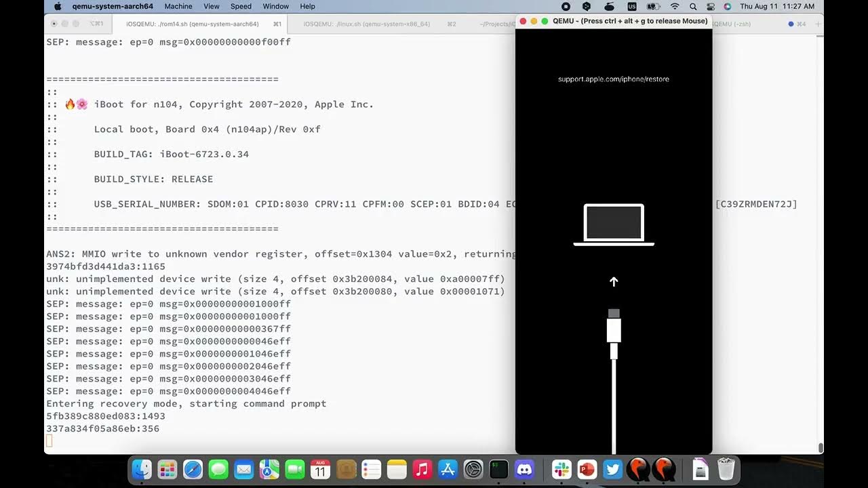Open the Machine menu
This screenshot has height=488, width=868.
(x=178, y=6)
